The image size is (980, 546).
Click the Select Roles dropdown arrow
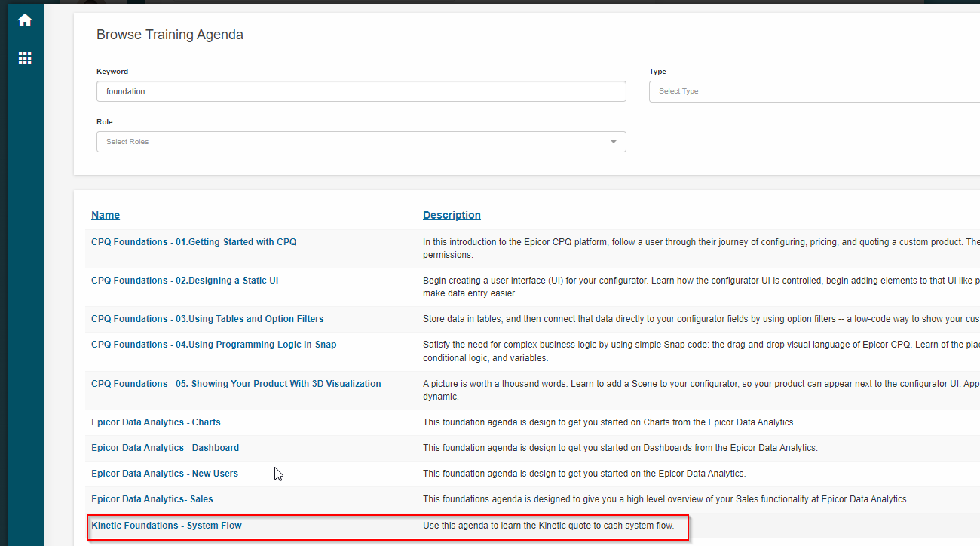pyautogui.click(x=614, y=142)
